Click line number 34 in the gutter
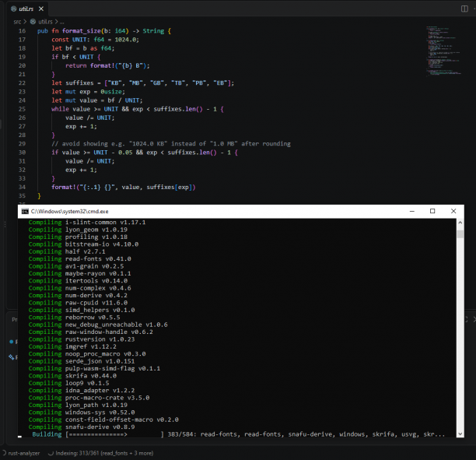The width and height of the screenshot is (476, 460). point(22,187)
